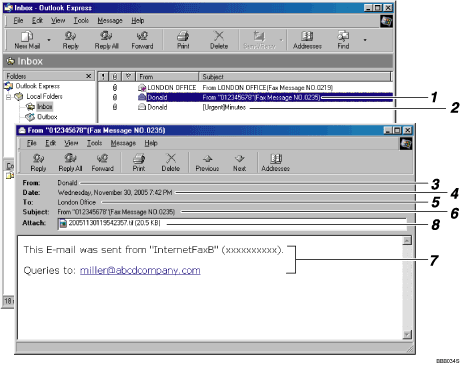Open the miller@abcdcompany.com link
The image size is (460, 365).
click(x=140, y=270)
